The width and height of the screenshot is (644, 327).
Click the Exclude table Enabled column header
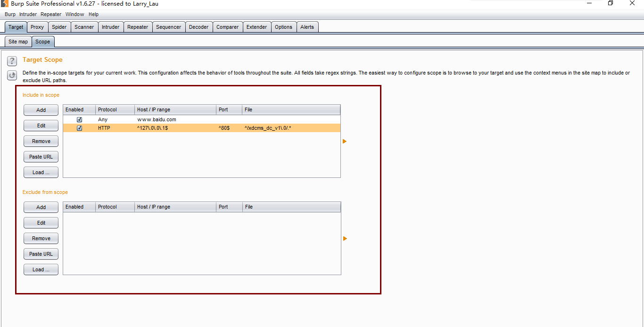coord(79,207)
